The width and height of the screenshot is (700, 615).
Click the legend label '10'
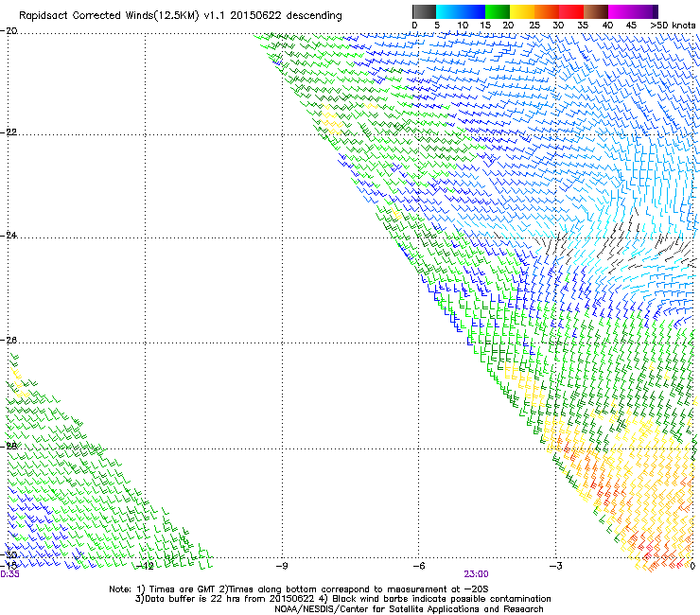point(463,26)
